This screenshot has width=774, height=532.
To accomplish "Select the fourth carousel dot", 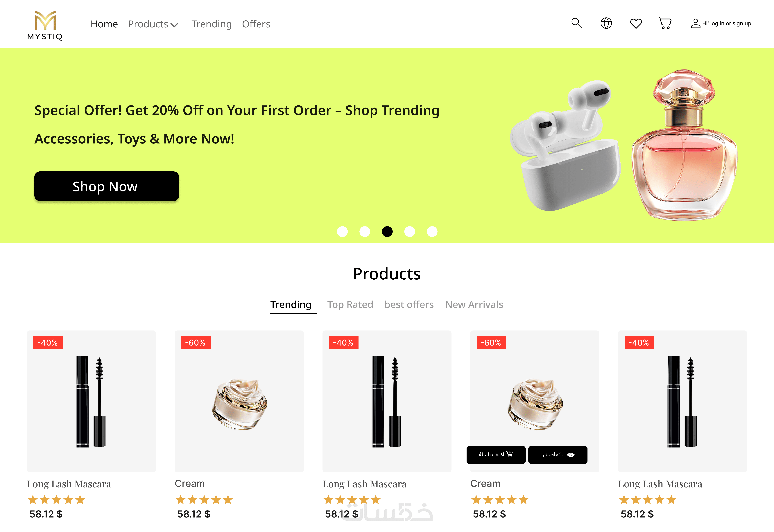I will (x=410, y=231).
